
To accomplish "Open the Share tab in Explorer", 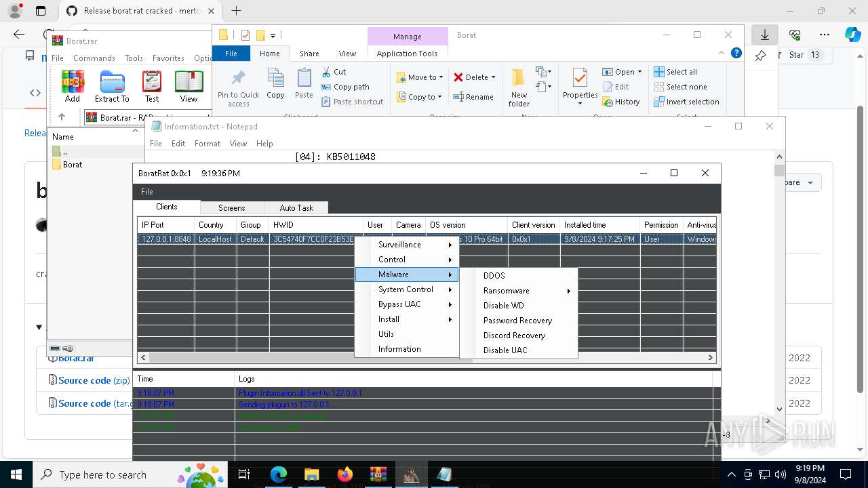I will click(309, 54).
